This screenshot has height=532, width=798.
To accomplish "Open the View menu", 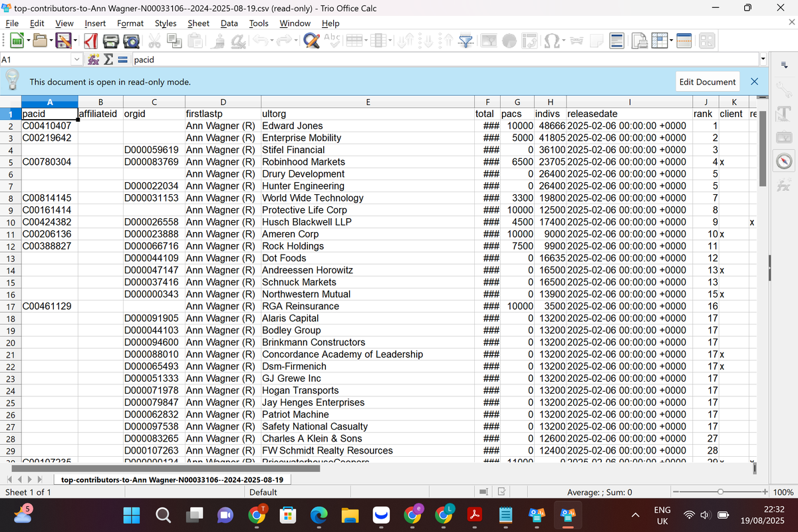I will [x=65, y=23].
